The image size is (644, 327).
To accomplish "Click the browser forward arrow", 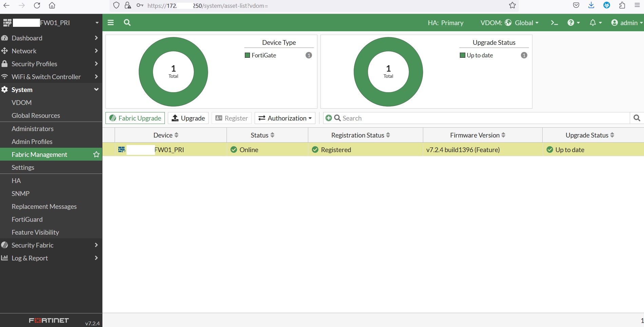I will click(22, 5).
